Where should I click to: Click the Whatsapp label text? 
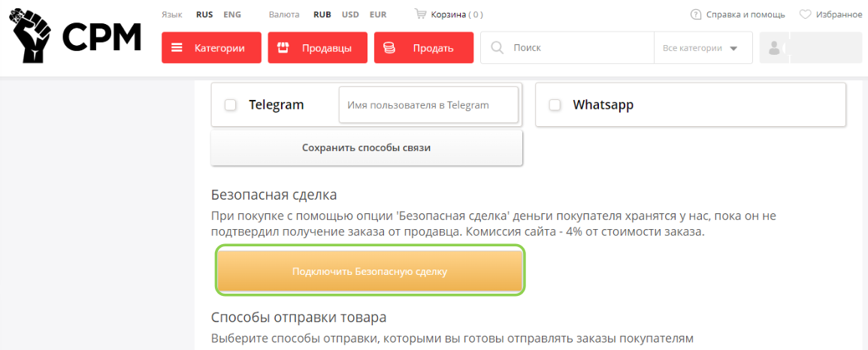coord(603,105)
